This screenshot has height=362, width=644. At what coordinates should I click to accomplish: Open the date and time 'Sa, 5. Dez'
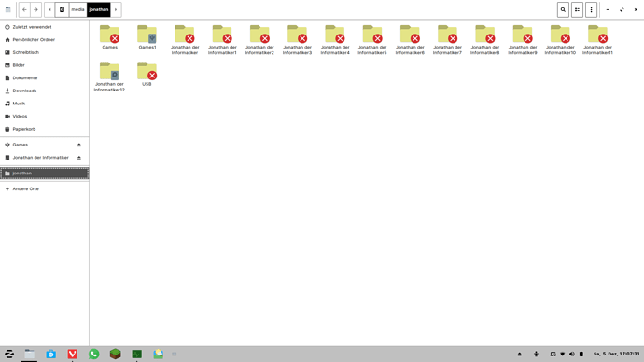click(x=616, y=354)
